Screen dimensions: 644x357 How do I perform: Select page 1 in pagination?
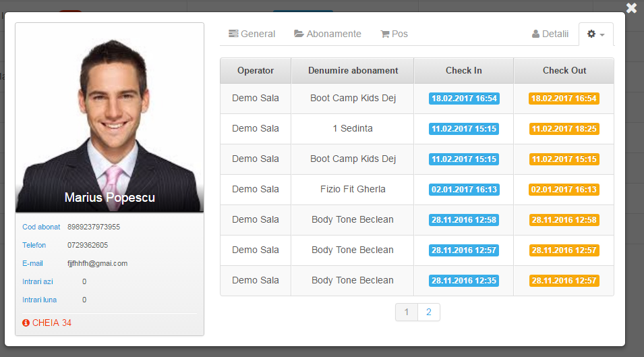(x=407, y=312)
